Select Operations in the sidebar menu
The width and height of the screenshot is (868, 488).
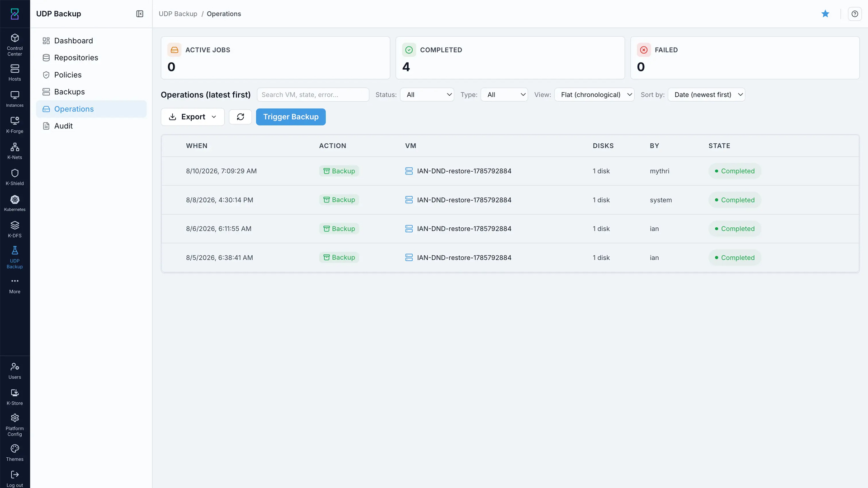(91, 109)
